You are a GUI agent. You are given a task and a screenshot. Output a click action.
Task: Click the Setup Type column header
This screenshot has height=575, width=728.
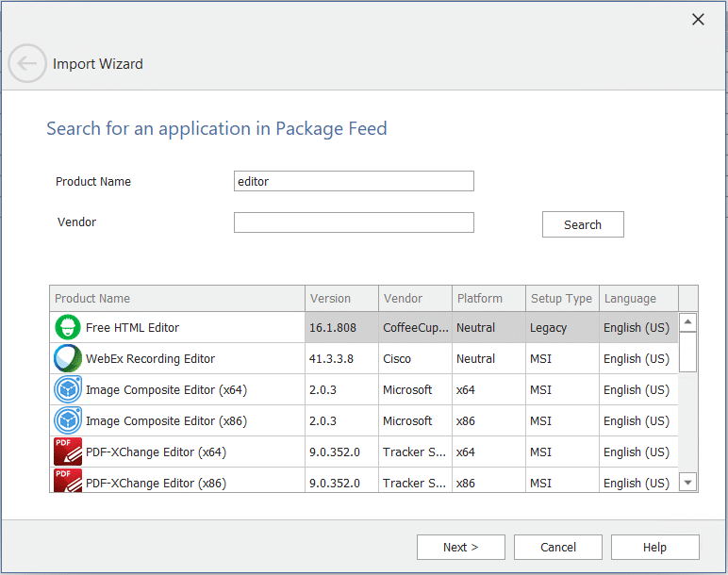562,299
